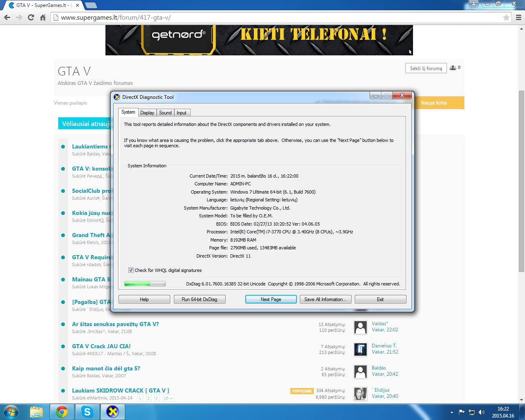Click Save All Information button
The height and width of the screenshot is (420, 525).
326,299
